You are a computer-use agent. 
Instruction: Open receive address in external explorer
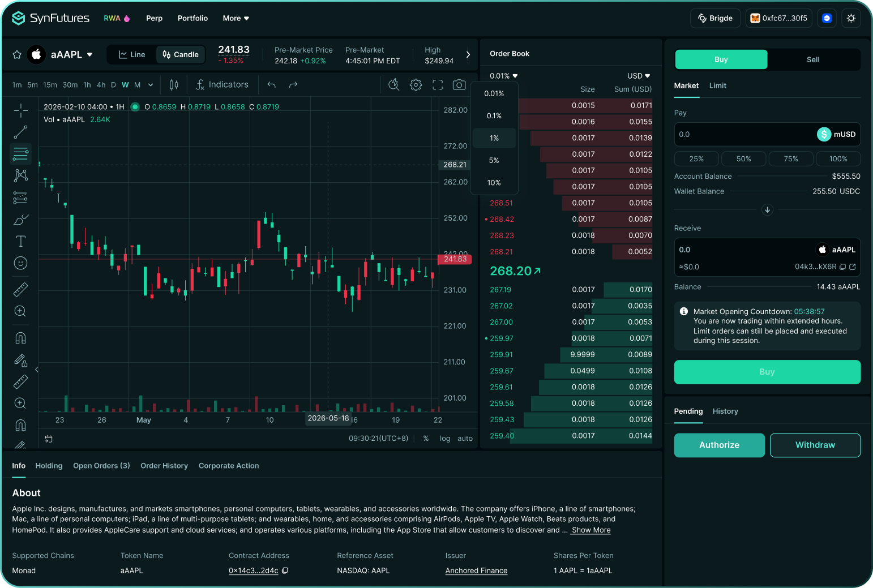coord(853,267)
